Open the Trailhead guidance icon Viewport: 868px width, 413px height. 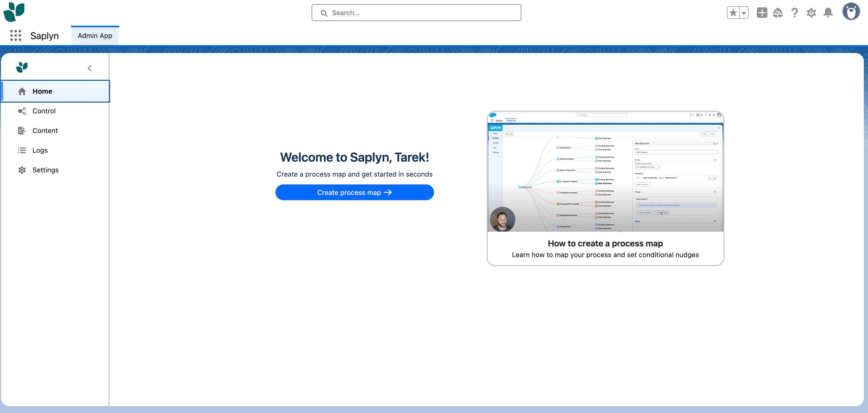[x=778, y=13]
